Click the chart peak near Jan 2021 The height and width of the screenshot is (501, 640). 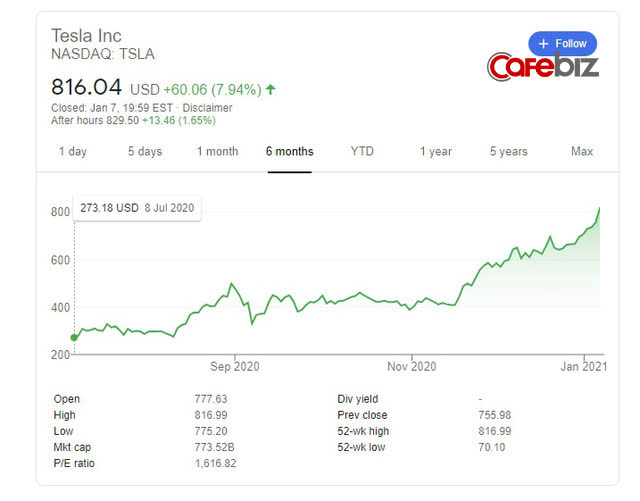pos(600,208)
